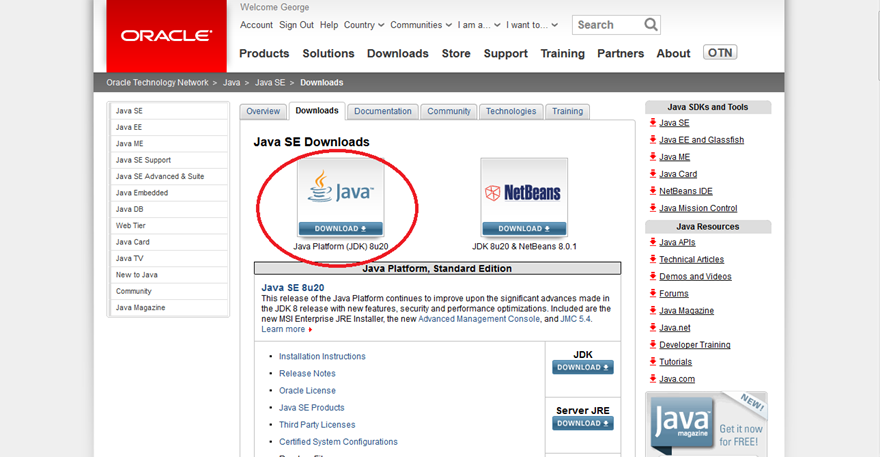Open the Downloads main menu item
This screenshot has width=880, height=457.
397,54
